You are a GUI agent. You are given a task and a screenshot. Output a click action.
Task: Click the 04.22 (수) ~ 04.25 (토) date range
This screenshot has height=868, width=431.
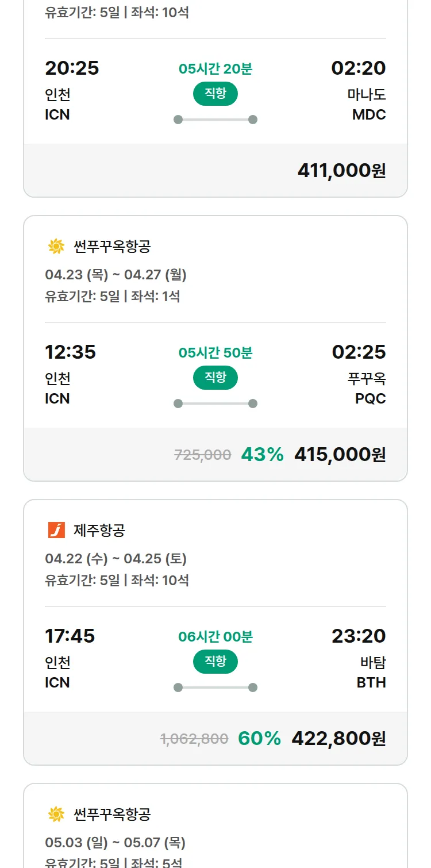pyautogui.click(x=116, y=559)
